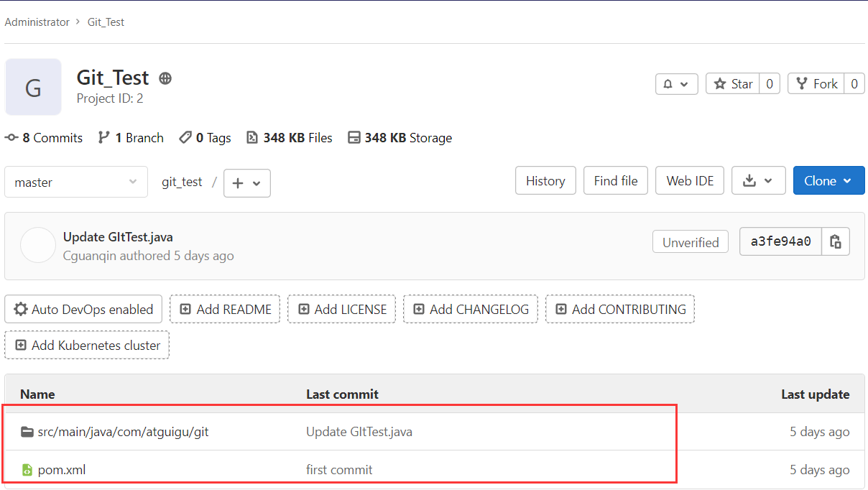This screenshot has width=868, height=490.
Task: Click the Git_Test project title
Action: [x=113, y=78]
